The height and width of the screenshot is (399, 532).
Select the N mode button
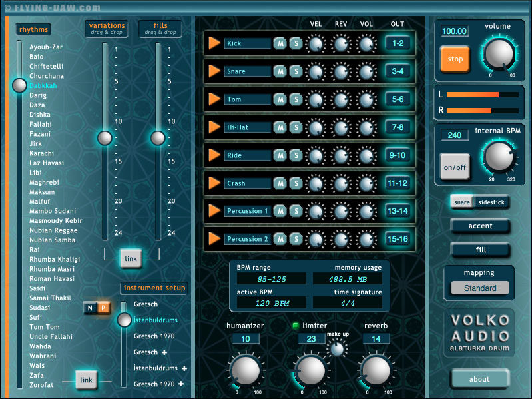click(x=90, y=308)
